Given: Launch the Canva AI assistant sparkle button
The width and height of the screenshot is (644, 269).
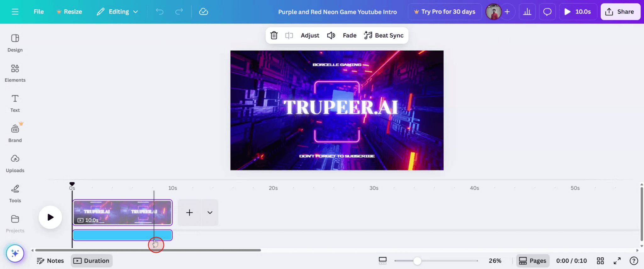Looking at the screenshot, I should [15, 253].
